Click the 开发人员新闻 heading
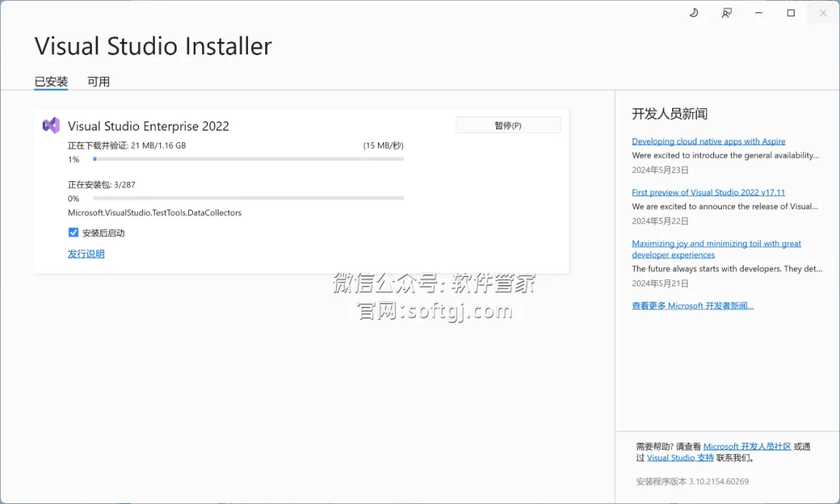840x504 pixels. 670,114
